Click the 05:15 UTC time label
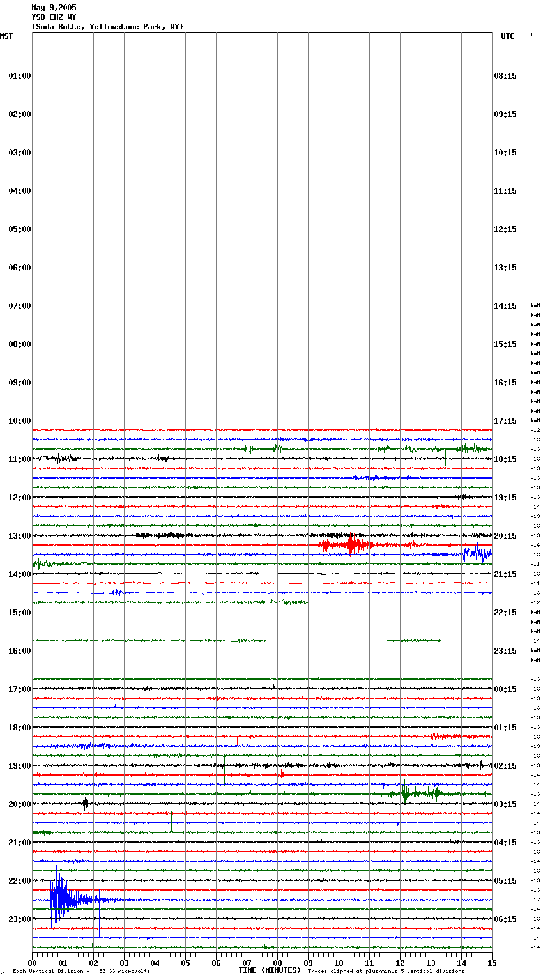This screenshot has width=543, height=980. [x=505, y=881]
